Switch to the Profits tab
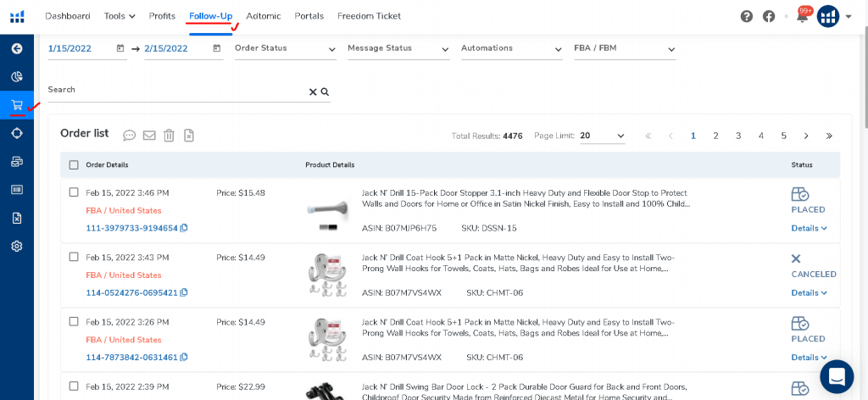868x400 pixels. [x=162, y=16]
